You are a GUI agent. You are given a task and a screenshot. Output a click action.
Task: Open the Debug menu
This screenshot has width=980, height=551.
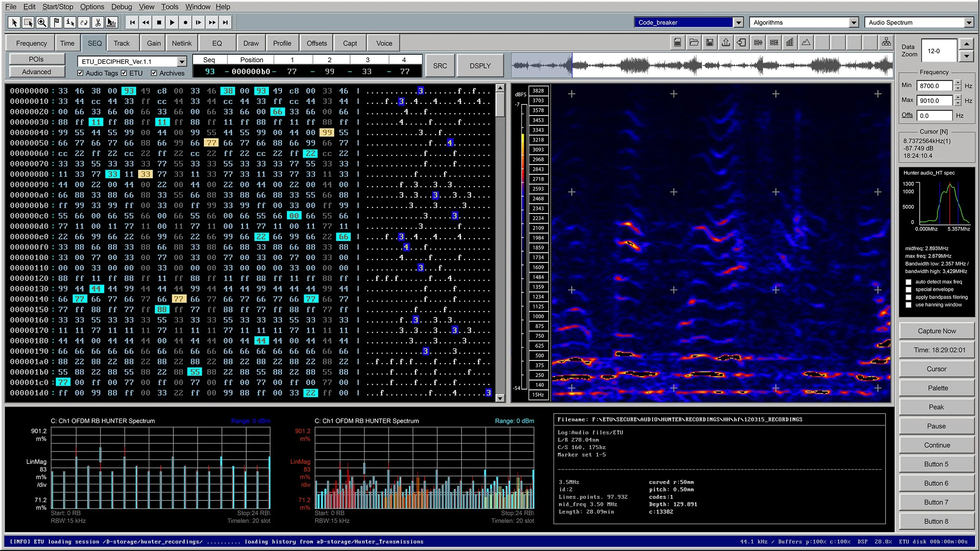pyautogui.click(x=122, y=7)
